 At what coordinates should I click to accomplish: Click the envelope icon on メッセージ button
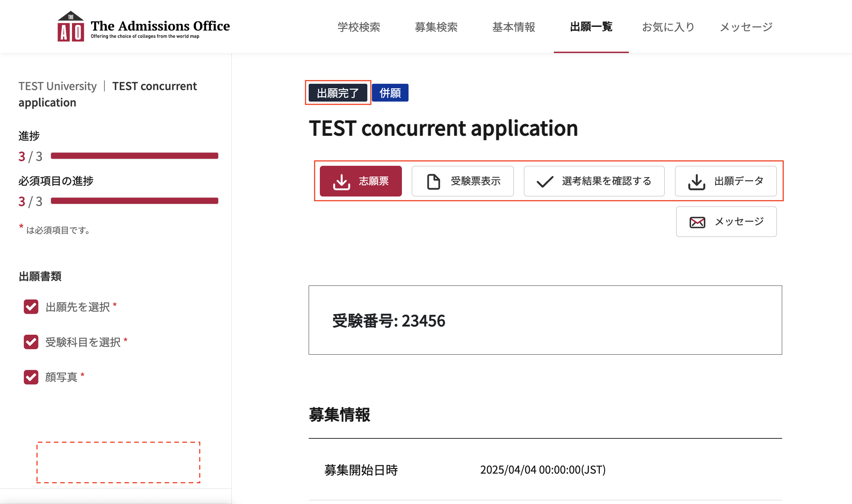tap(697, 222)
